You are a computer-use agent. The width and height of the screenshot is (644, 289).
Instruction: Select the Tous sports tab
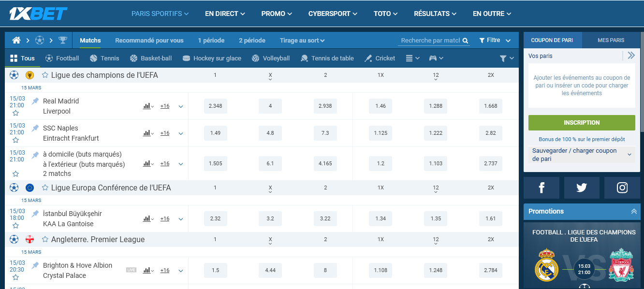pos(22,58)
